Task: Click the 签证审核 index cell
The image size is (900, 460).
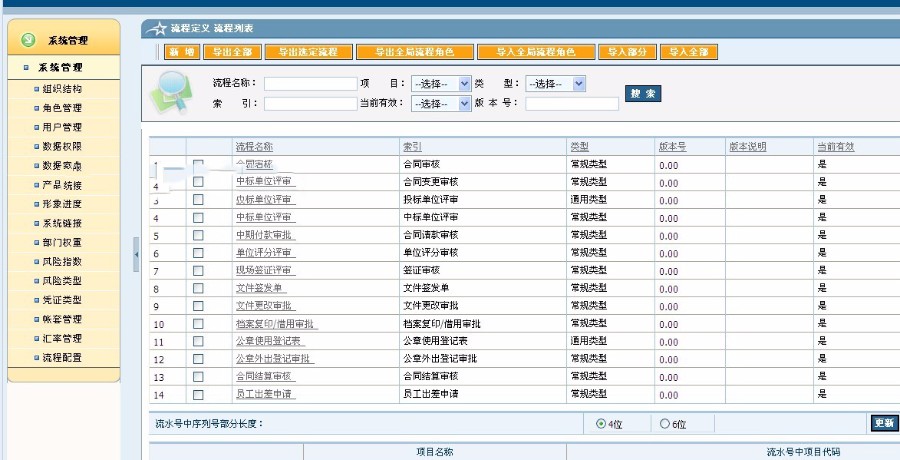Action: 422,270
